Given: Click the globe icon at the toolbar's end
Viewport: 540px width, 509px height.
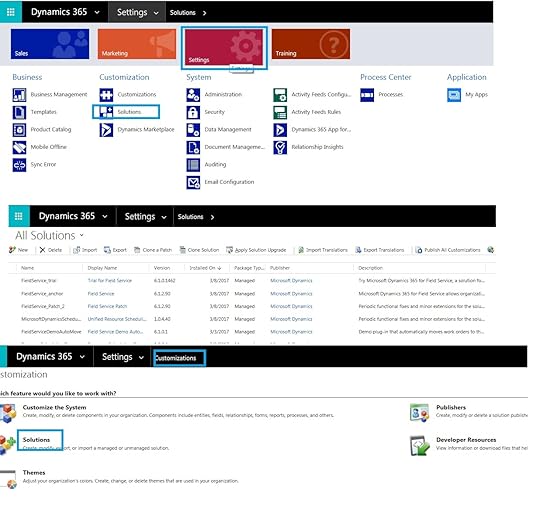Looking at the screenshot, I should pyautogui.click(x=490, y=250).
